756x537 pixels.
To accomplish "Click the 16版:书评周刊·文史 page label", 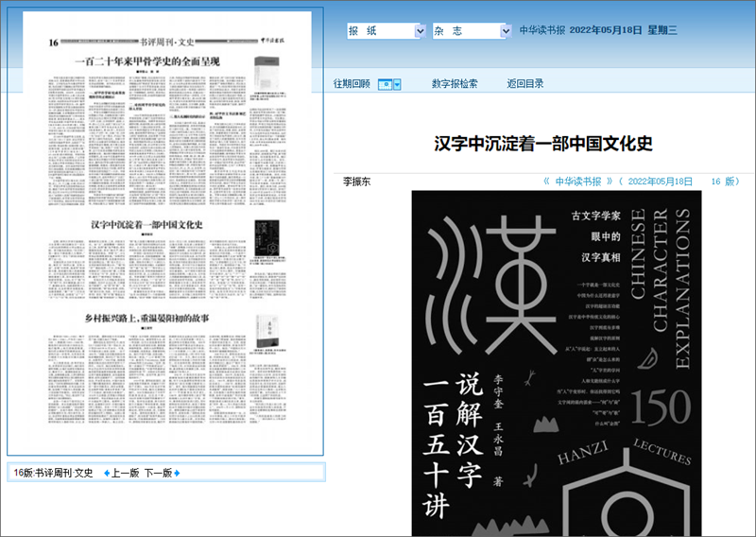I will (53, 473).
